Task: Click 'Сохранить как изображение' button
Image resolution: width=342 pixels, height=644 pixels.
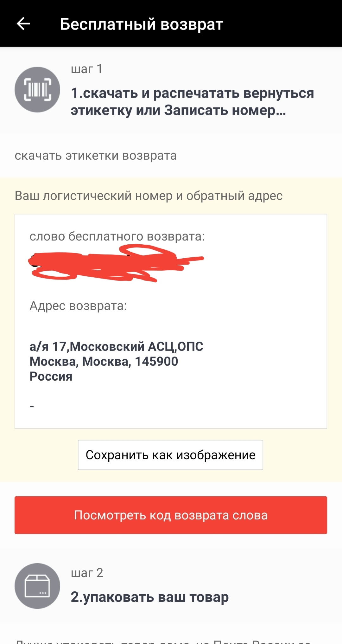Action: click(x=170, y=455)
